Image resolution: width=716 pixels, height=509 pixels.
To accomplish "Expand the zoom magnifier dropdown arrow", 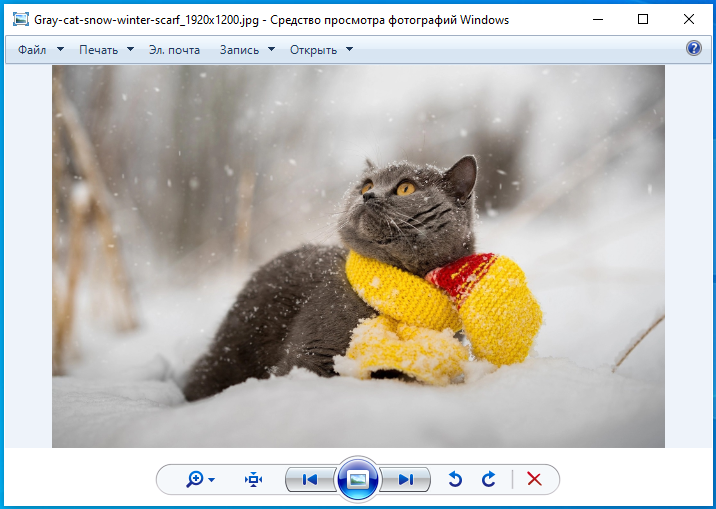I will 212,481.
